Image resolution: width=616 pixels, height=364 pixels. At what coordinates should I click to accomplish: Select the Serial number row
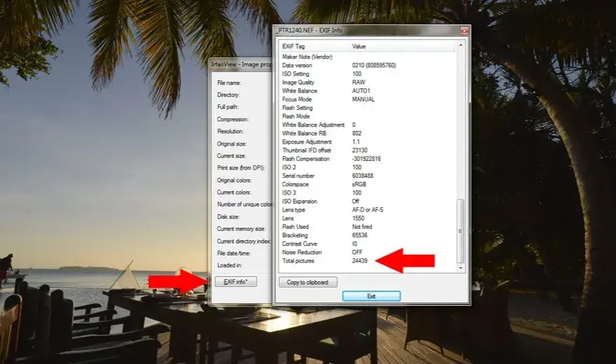point(368,176)
